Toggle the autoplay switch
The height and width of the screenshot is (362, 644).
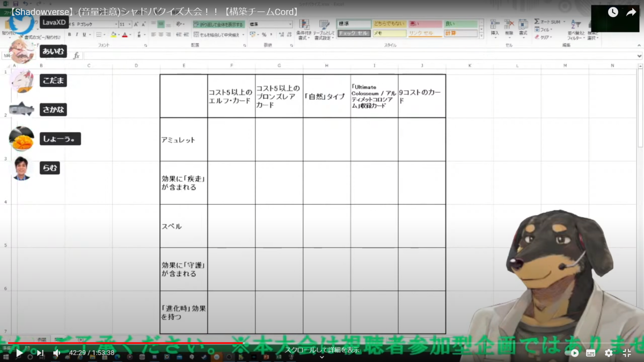pos(572,353)
